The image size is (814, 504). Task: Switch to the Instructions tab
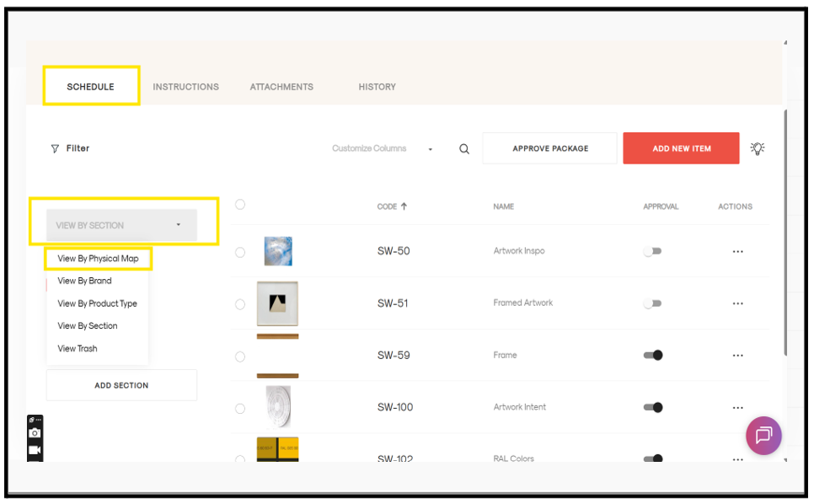tap(186, 87)
